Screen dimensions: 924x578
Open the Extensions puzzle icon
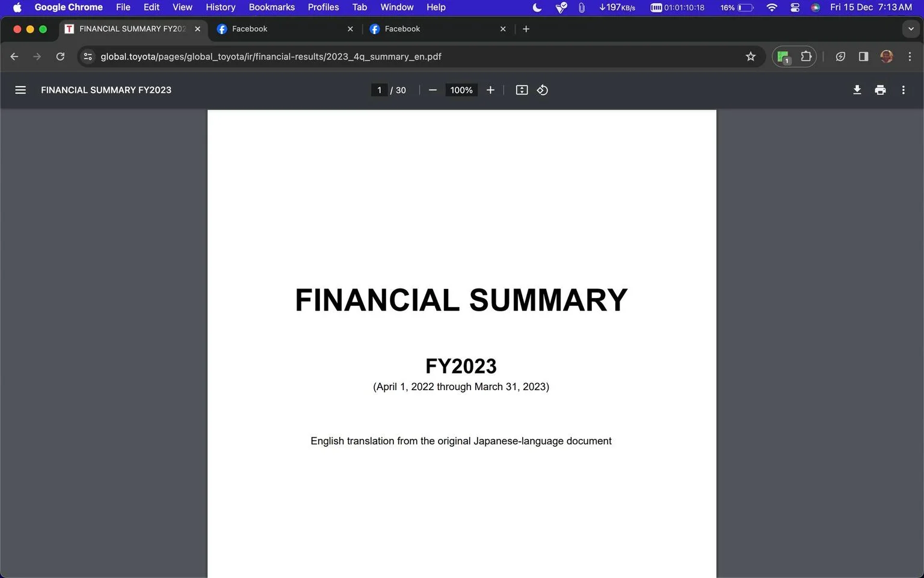coord(806,57)
